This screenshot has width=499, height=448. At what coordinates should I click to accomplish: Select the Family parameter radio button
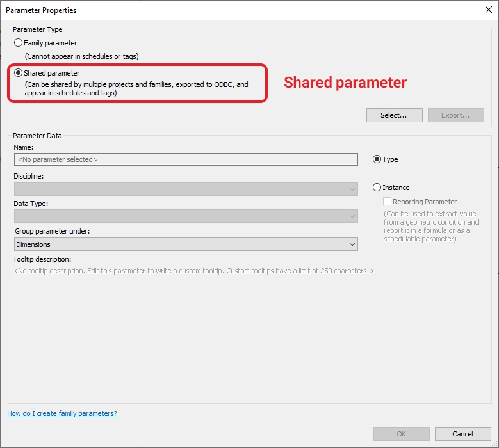pyautogui.click(x=18, y=43)
